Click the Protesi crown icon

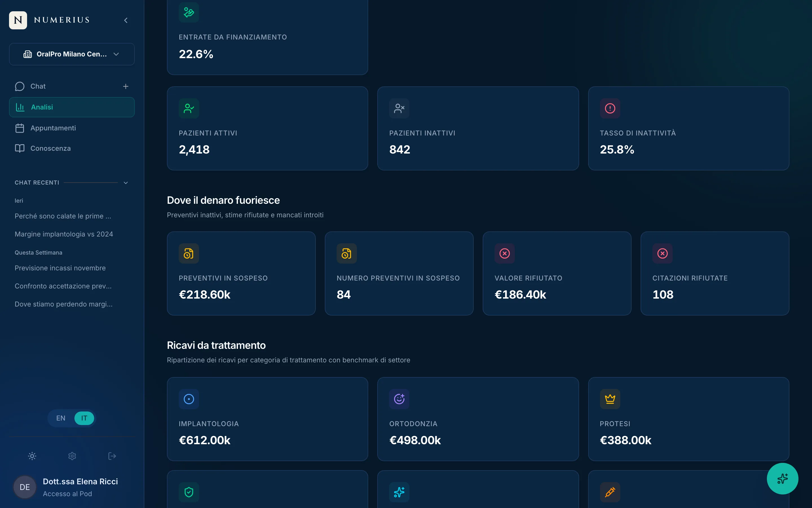[610, 399]
